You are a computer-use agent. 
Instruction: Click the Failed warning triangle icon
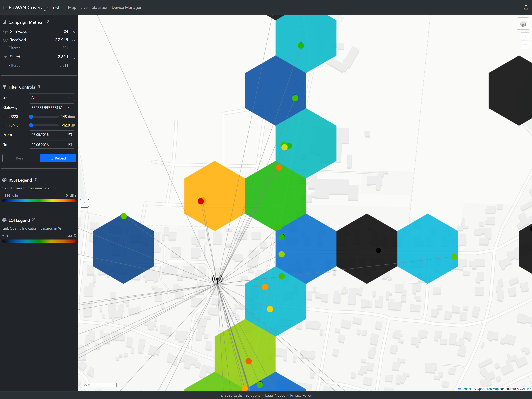pyautogui.click(x=6, y=57)
